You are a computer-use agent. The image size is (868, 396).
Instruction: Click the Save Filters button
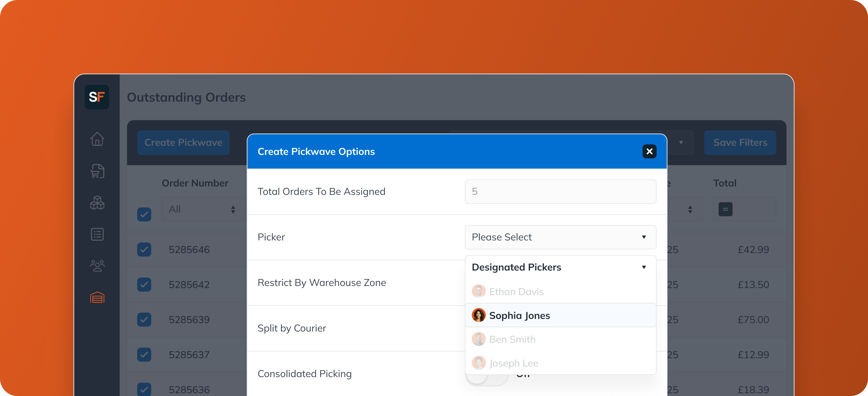click(740, 143)
